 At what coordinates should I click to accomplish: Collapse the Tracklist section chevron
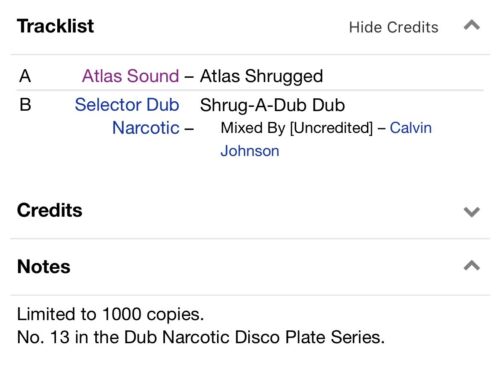coord(472,25)
